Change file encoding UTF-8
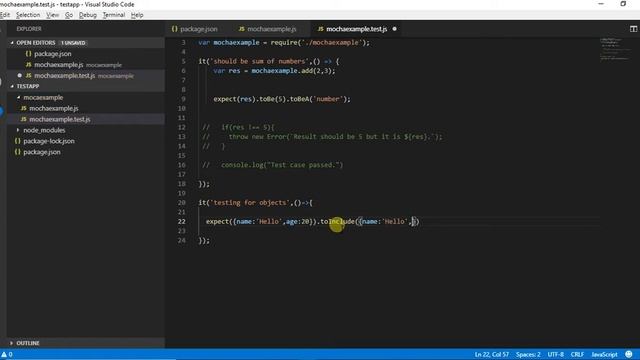640x360 pixels. click(556, 354)
